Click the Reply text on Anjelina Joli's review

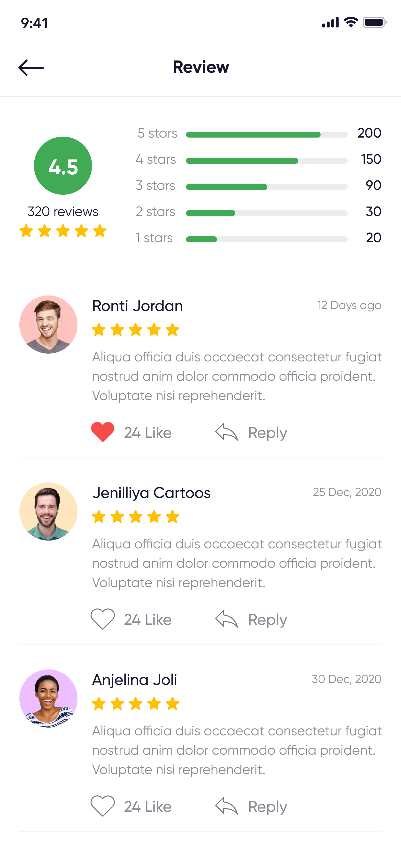[x=267, y=807]
